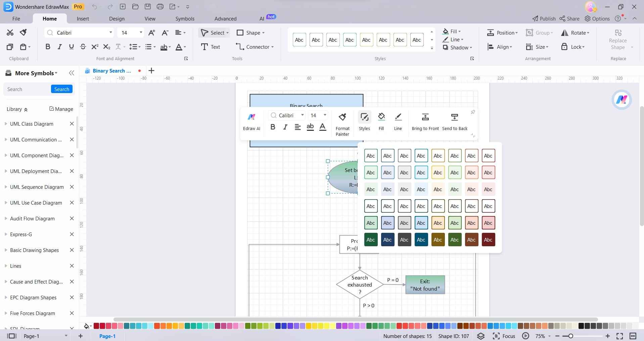Screen dimensions: 644x341
Task: Click the Cut scissors icon
Action: pos(10,33)
